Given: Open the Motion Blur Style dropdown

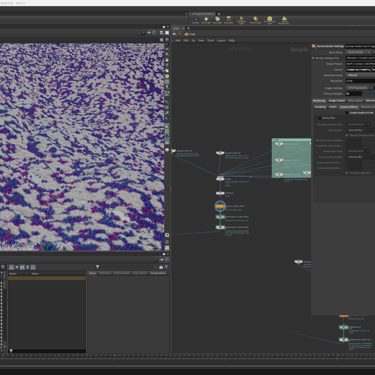Looking at the screenshot, I should click(358, 151).
